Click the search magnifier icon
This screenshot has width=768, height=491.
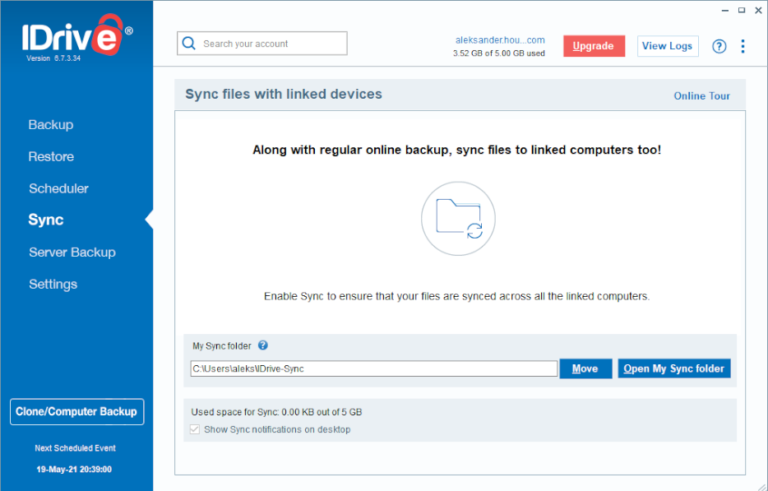point(189,44)
